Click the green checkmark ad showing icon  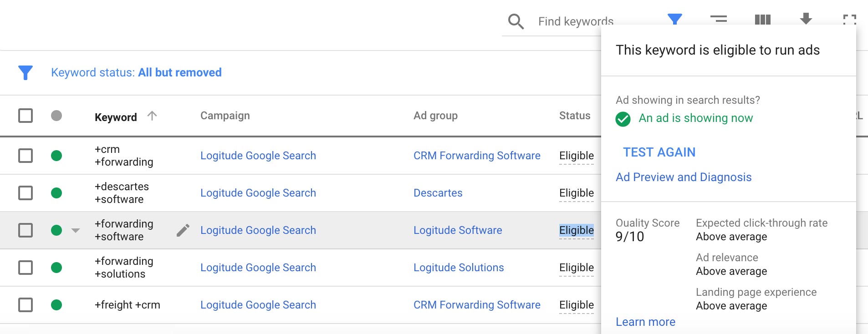pyautogui.click(x=623, y=119)
